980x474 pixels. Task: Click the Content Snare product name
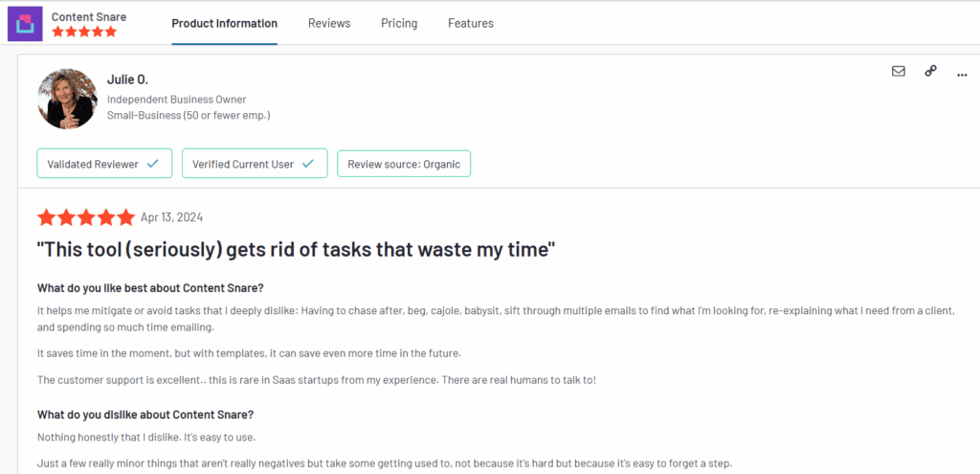pos(89,16)
